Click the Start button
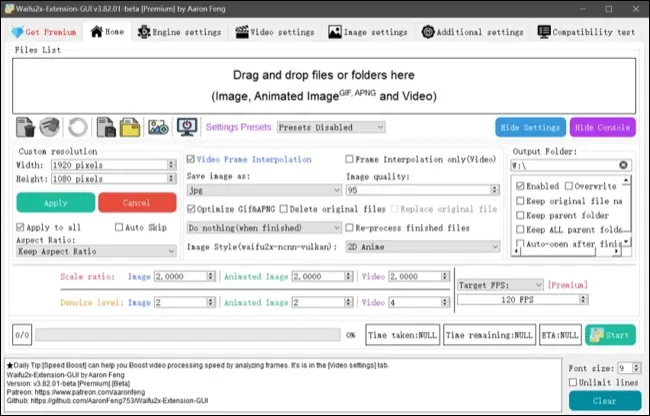 (x=610, y=335)
